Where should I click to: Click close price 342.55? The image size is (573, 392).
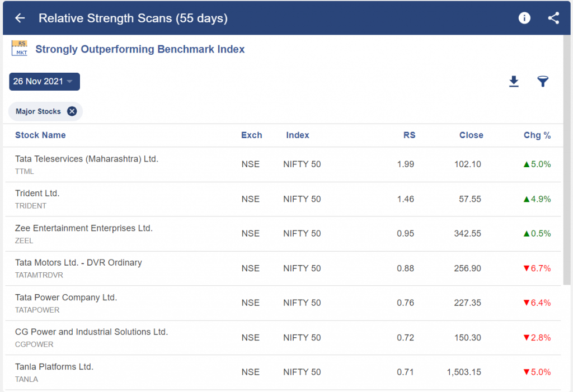click(468, 233)
